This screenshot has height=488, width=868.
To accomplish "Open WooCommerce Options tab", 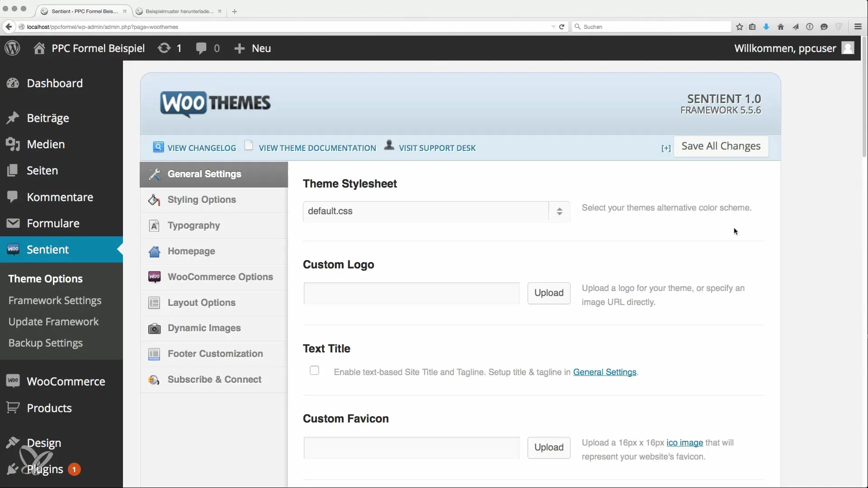I will point(214,277).
